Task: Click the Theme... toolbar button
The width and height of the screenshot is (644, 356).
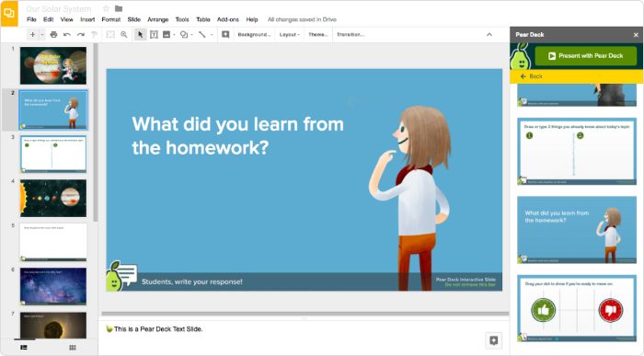Action: tap(318, 34)
